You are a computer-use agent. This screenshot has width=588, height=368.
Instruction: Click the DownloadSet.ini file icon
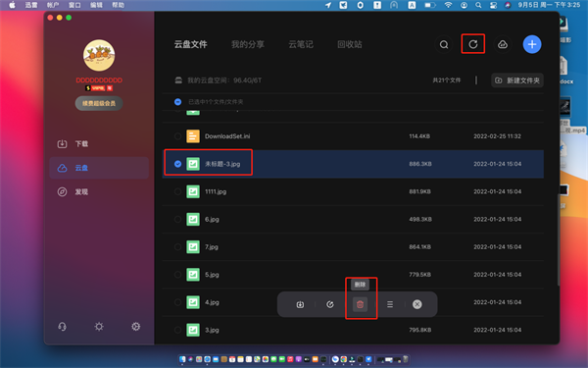coord(193,136)
